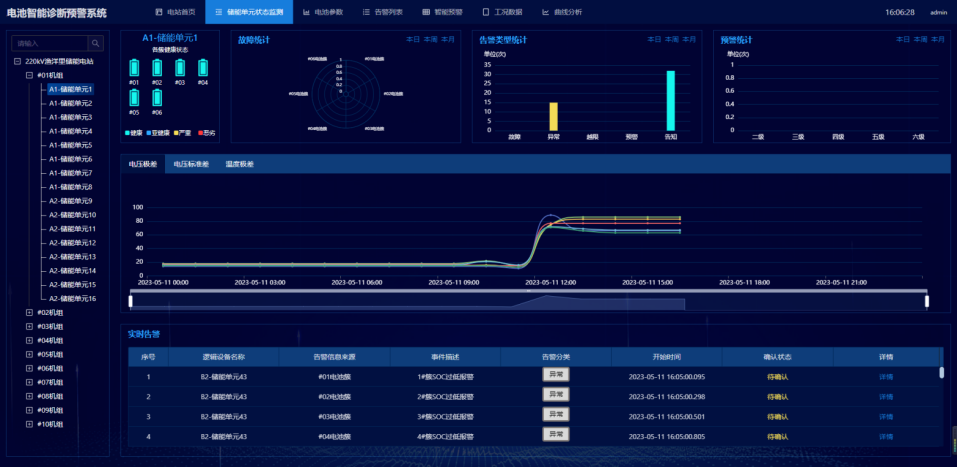The width and height of the screenshot is (957, 467).
Task: Click the list icon beside 储能单元状态监测
Action: (218, 12)
